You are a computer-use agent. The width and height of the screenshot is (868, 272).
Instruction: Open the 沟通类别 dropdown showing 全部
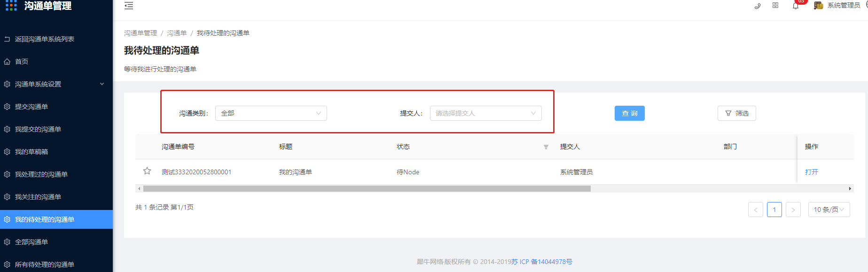271,113
